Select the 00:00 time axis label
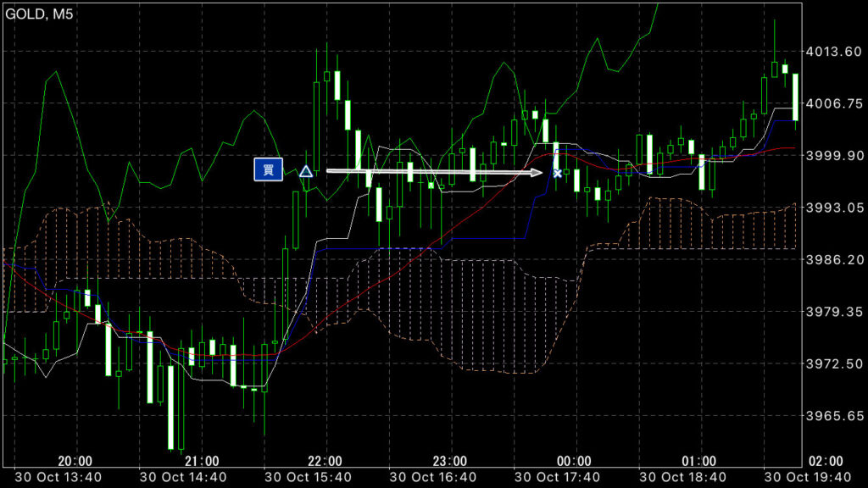This screenshot has width=868, height=488. coord(574,461)
